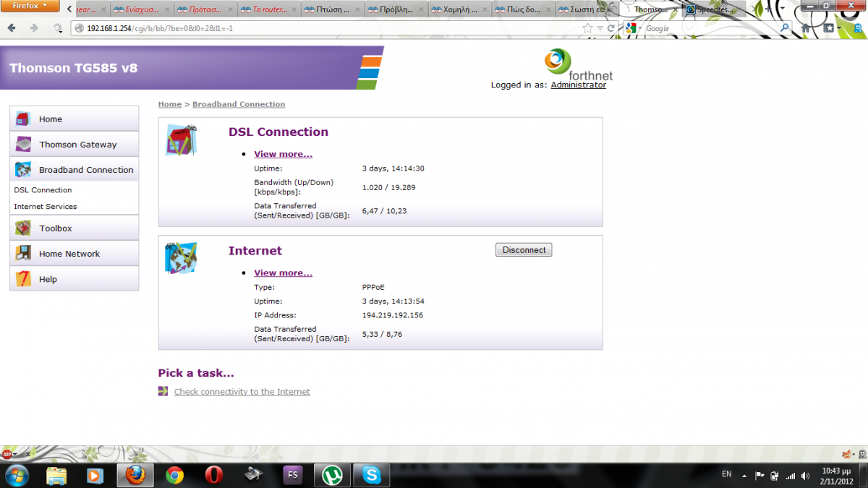Image resolution: width=868 pixels, height=488 pixels.
Task: Select Internet Services submenu entry
Action: pos(46,207)
